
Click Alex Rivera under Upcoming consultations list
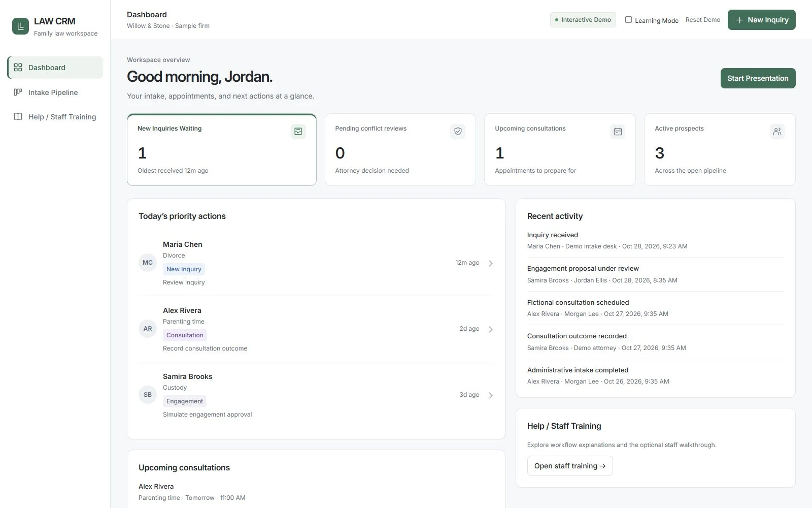(x=156, y=486)
